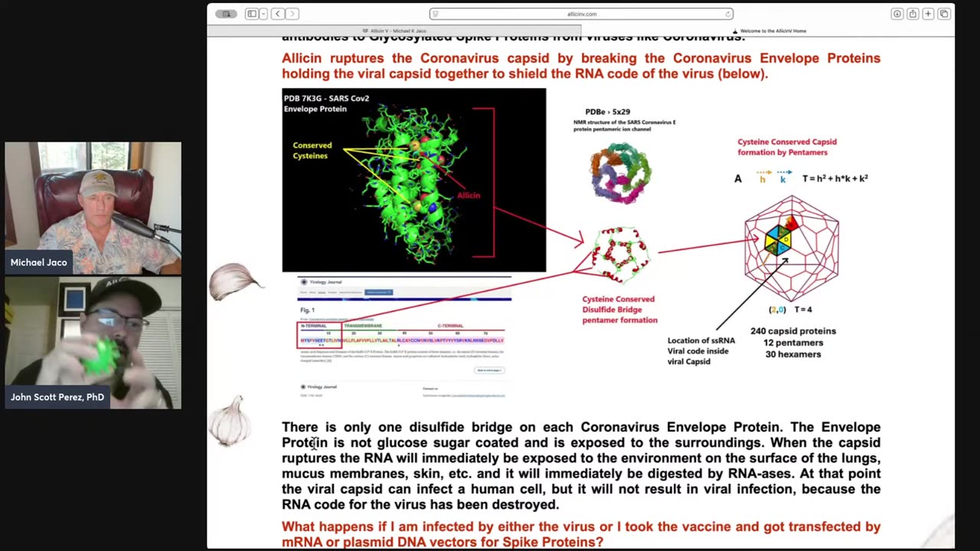Click 'Location of ssRNA Viral code' caption
Viewport: 980px width, 551px height.
[701, 351]
